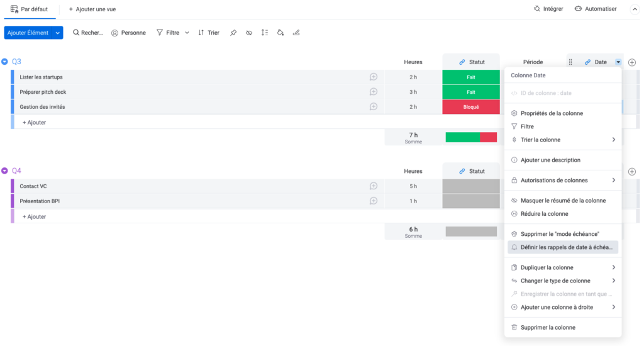
Task: Select Supprimer la colonne
Action: pos(563,328)
